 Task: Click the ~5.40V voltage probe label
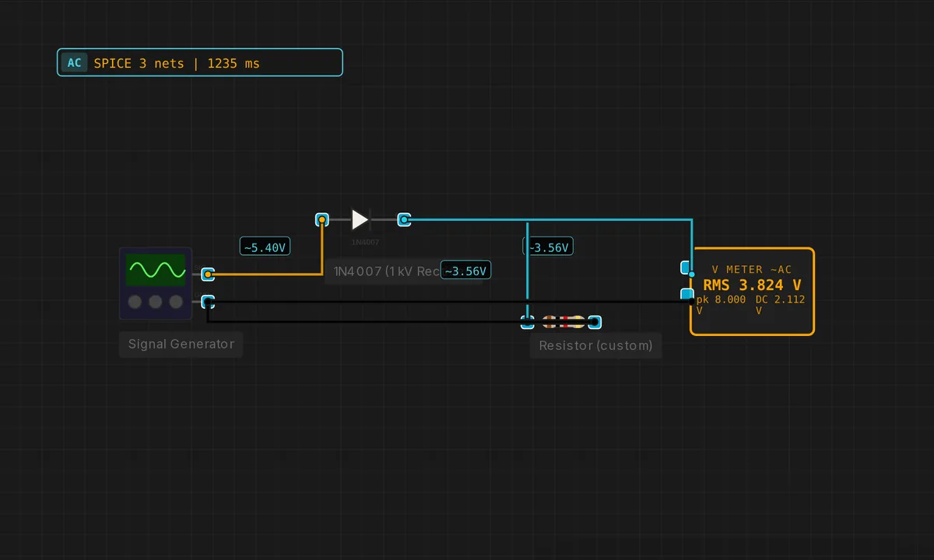point(265,247)
